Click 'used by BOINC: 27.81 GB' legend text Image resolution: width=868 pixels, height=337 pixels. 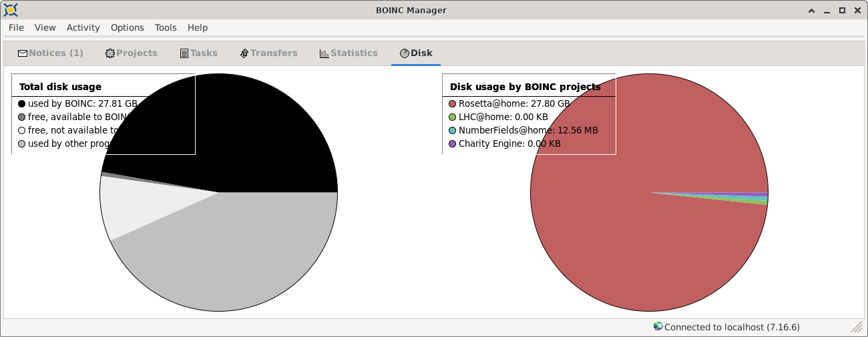(x=82, y=103)
